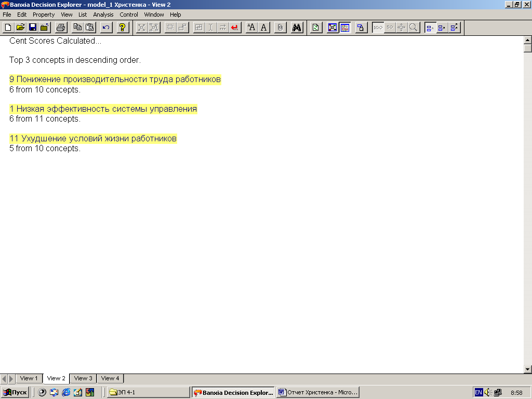This screenshot has height=399, width=532.
Task: Click the text '6 from 11 concepts.'
Action: click(45, 119)
